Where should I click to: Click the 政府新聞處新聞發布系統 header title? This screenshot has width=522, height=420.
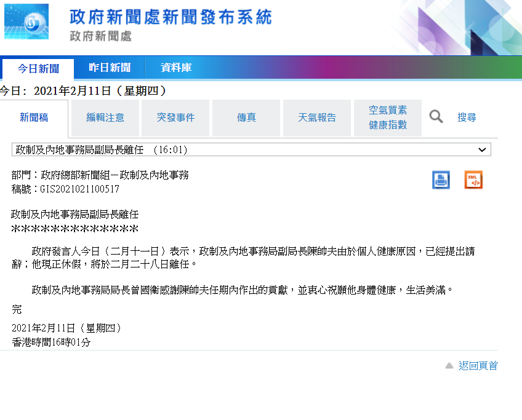point(171,17)
